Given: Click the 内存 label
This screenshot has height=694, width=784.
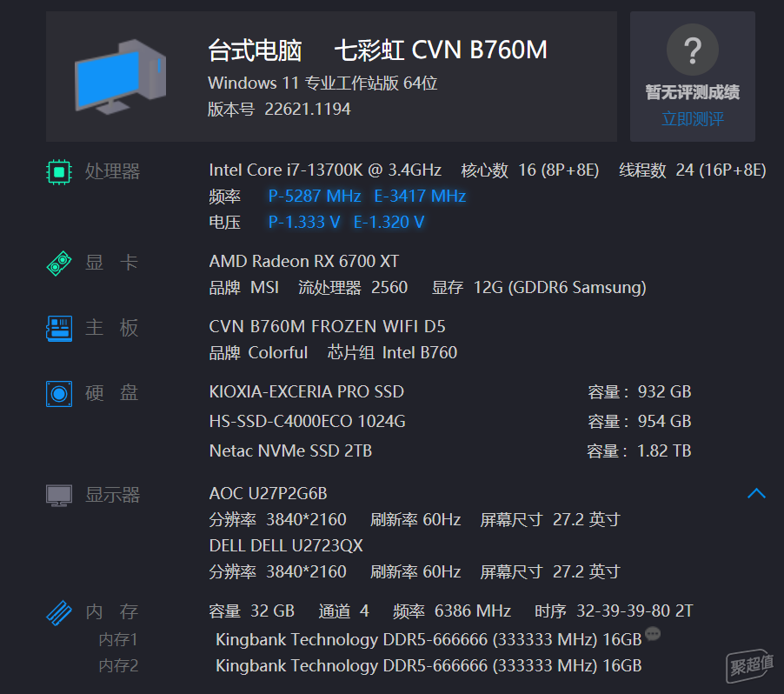Looking at the screenshot, I should (112, 612).
